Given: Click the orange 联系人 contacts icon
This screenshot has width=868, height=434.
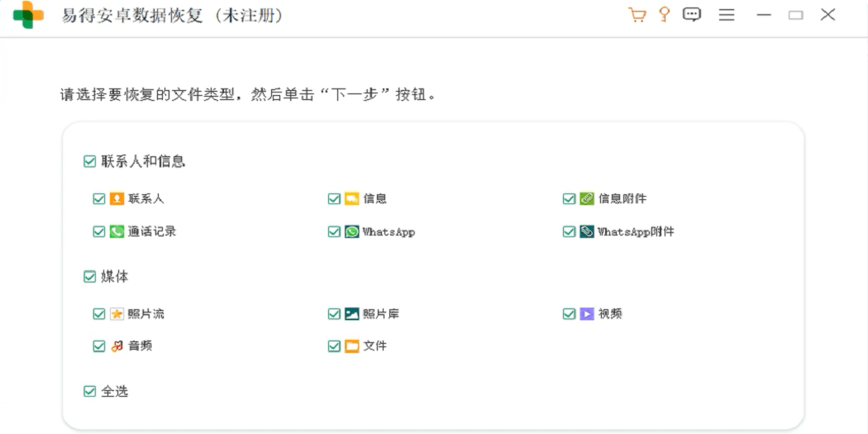Looking at the screenshot, I should tap(117, 198).
